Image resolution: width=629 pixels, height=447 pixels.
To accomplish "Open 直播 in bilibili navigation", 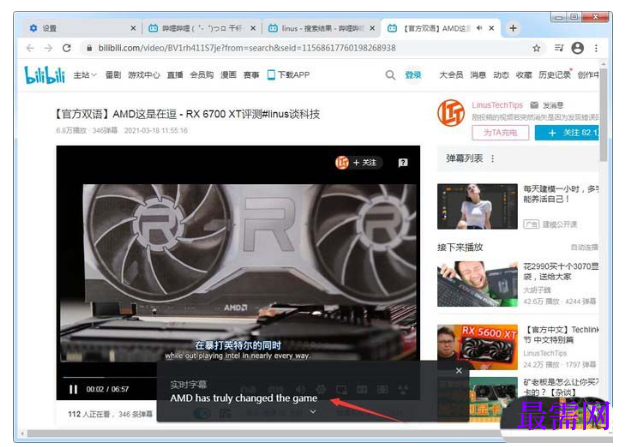I will (175, 75).
